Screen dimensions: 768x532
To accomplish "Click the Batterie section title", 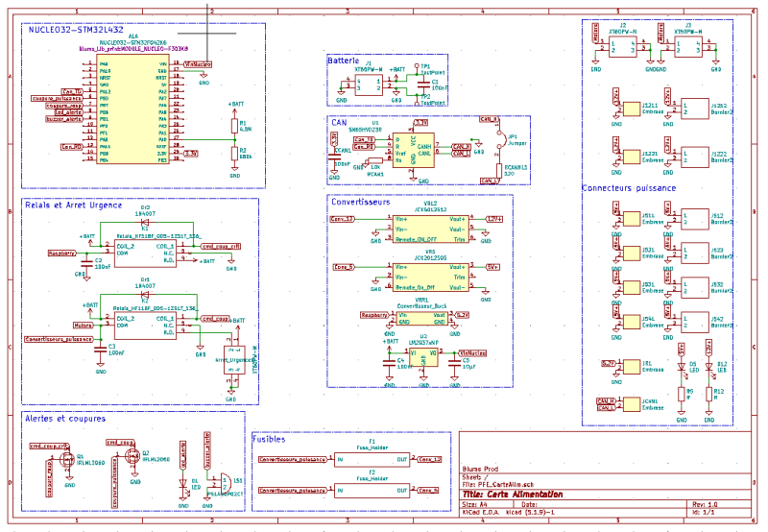I will point(344,60).
